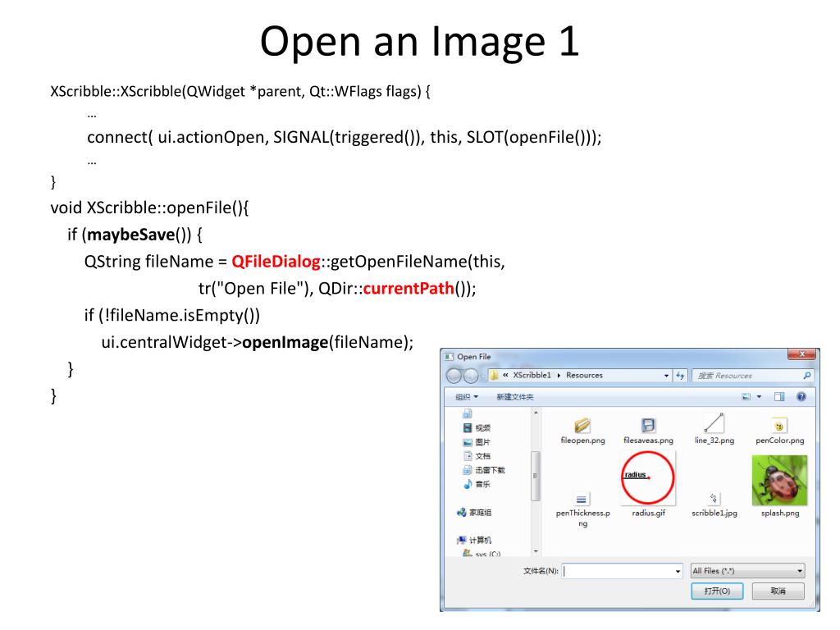Expand the 组织 (Organize) dropdown menu

click(x=466, y=397)
